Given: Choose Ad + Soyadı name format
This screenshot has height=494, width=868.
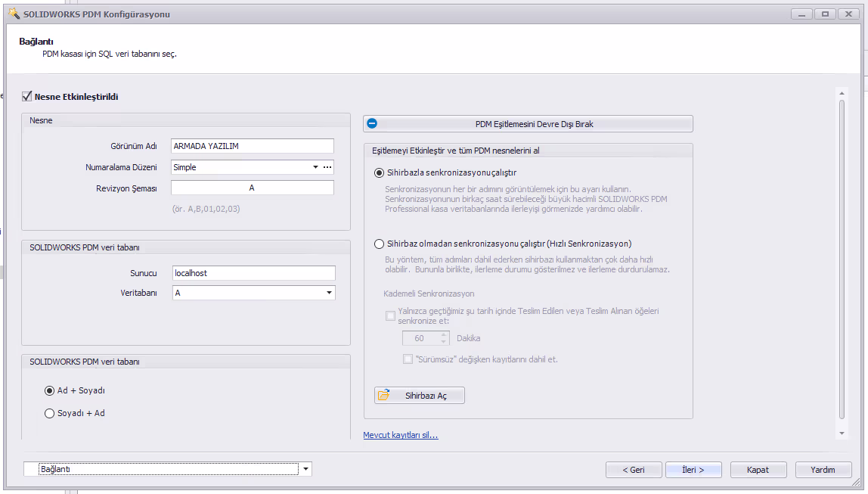Looking at the screenshot, I should click(49, 390).
